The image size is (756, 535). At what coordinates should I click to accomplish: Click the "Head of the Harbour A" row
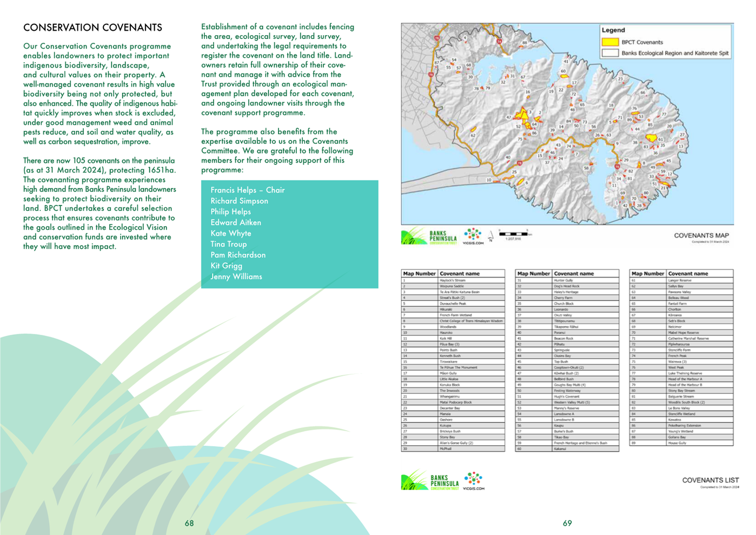tap(681, 379)
